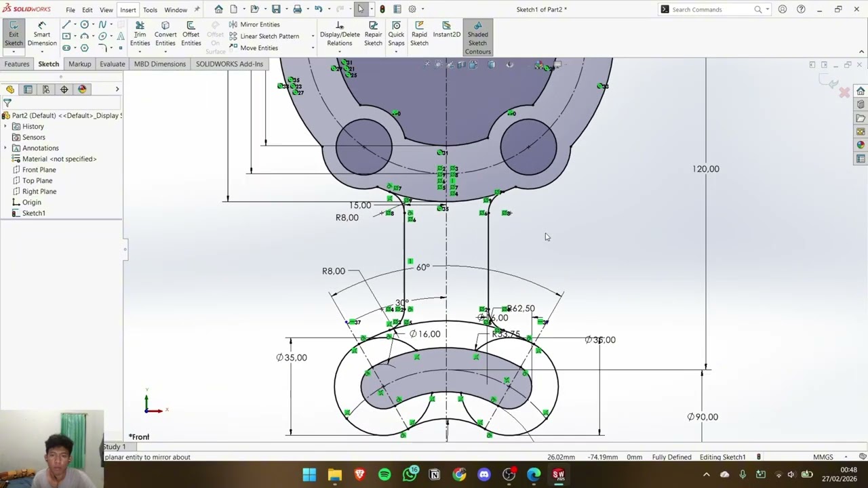Image resolution: width=868 pixels, height=488 pixels.
Task: Click the FeatureManager filter icon
Action: point(7,103)
